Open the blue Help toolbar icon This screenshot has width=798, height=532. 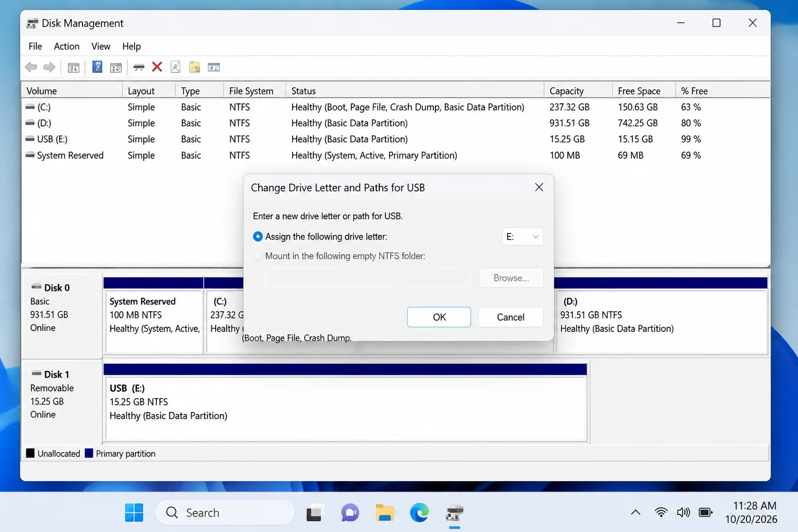click(97, 66)
